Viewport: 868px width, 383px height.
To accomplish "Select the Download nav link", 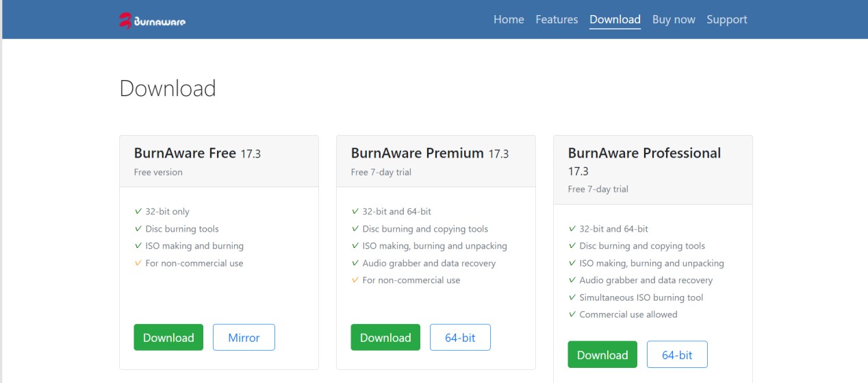I will 615,19.
